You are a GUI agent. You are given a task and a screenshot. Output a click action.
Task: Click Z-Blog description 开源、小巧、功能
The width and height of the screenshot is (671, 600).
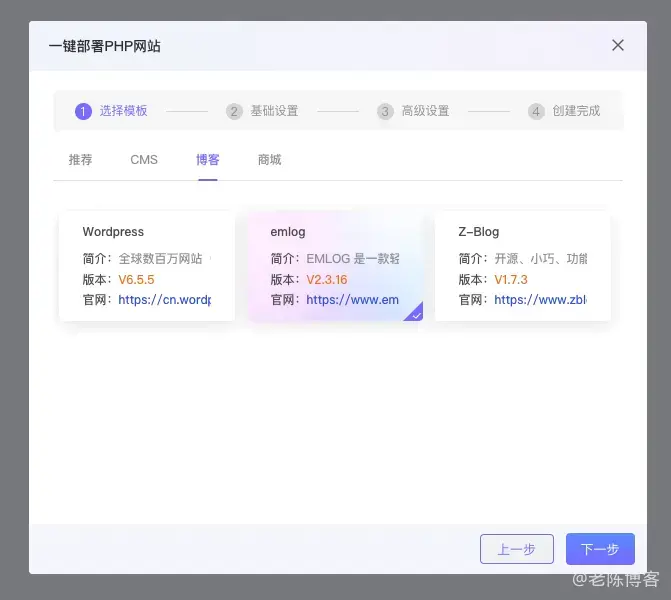point(540,258)
